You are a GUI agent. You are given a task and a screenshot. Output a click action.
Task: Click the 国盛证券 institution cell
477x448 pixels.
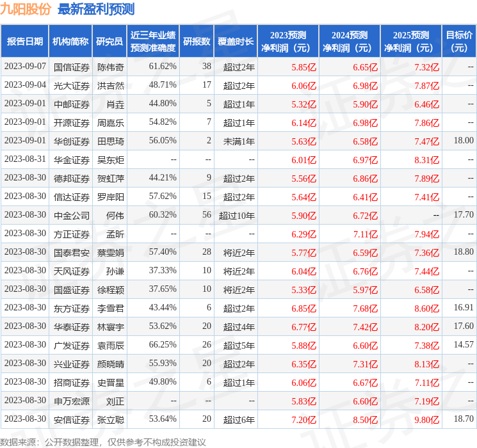coord(72,290)
